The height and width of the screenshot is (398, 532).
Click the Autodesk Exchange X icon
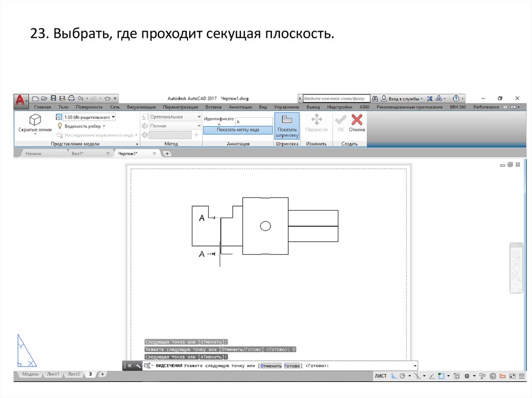click(429, 98)
